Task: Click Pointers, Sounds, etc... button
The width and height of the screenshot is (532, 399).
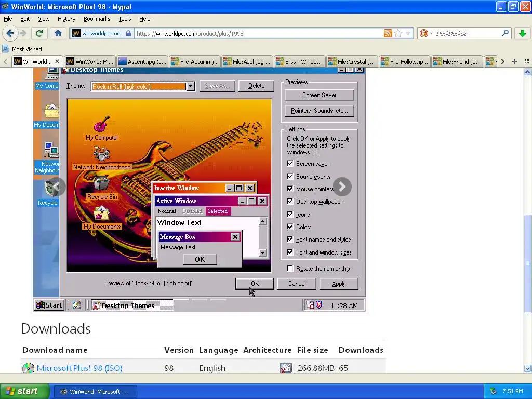Action: tap(320, 111)
